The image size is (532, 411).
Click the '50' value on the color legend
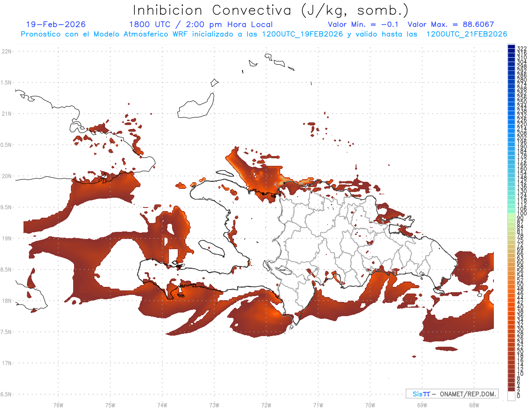tap(520, 285)
